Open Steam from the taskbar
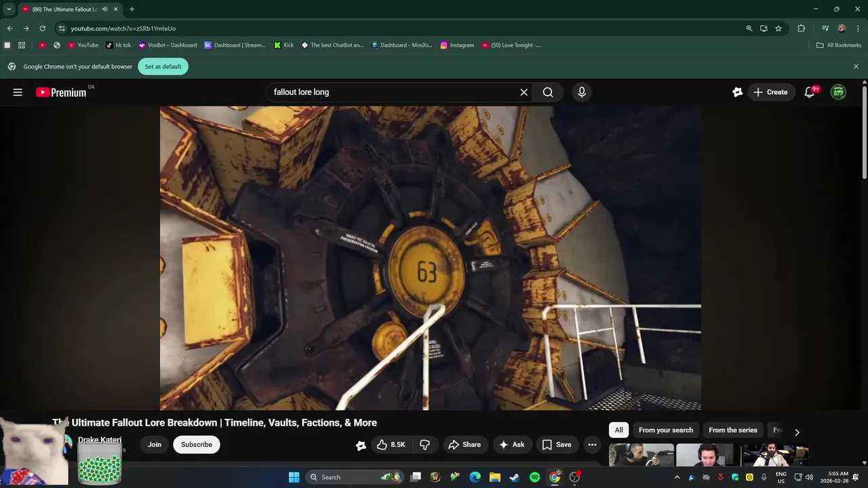Screen dimensions: 868x488 pyautogui.click(x=515, y=477)
